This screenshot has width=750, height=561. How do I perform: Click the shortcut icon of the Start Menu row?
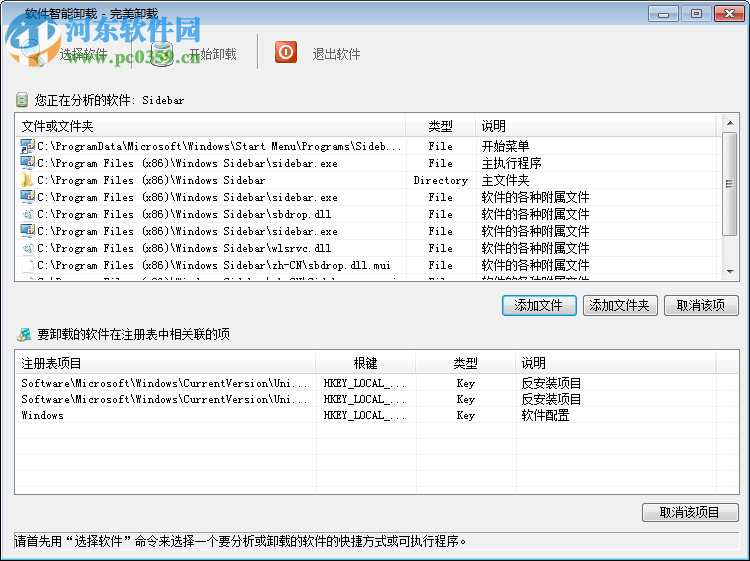(x=27, y=146)
